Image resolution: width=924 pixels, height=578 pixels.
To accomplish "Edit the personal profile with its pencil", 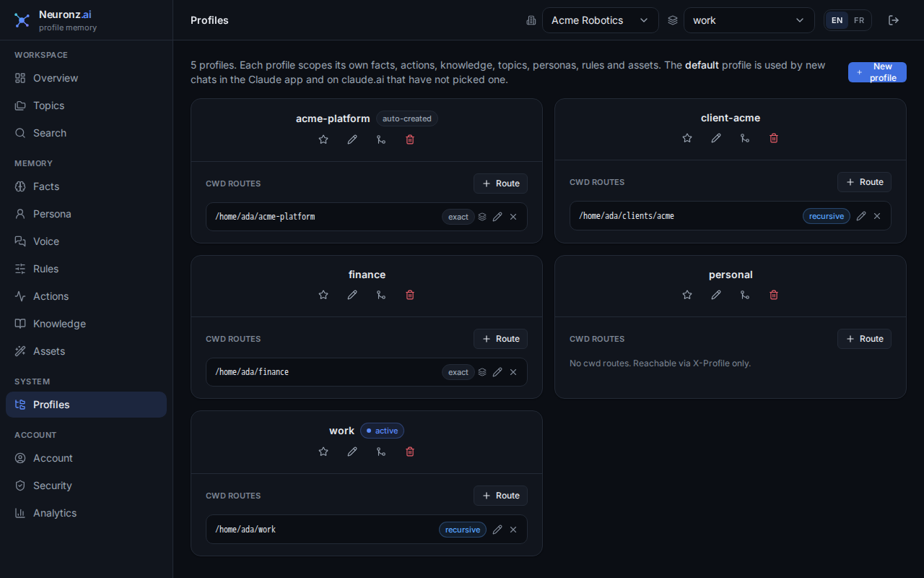I will click(716, 295).
